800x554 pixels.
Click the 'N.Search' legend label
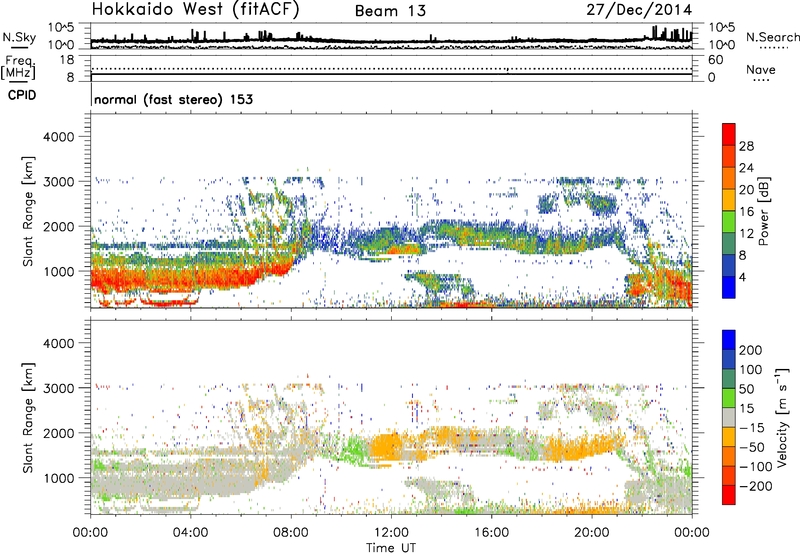click(773, 37)
